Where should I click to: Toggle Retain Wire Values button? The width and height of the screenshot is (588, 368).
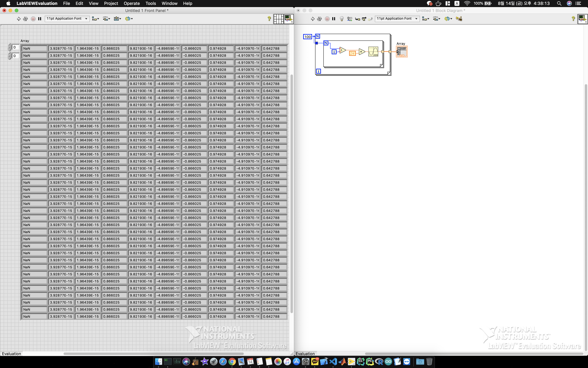[x=350, y=19]
